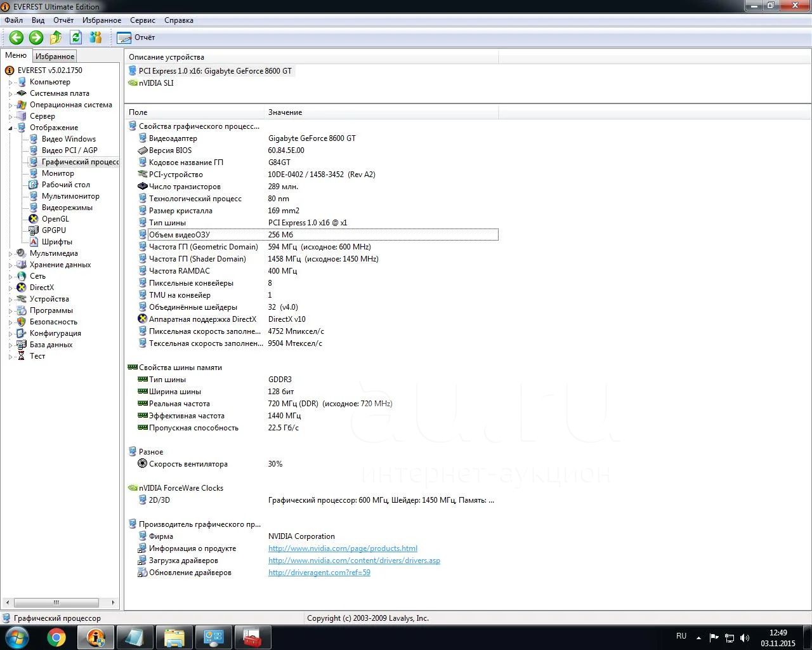This screenshot has width=812, height=650.
Task: Select EVEREST v5.02.1750 root item
Action: pos(49,70)
